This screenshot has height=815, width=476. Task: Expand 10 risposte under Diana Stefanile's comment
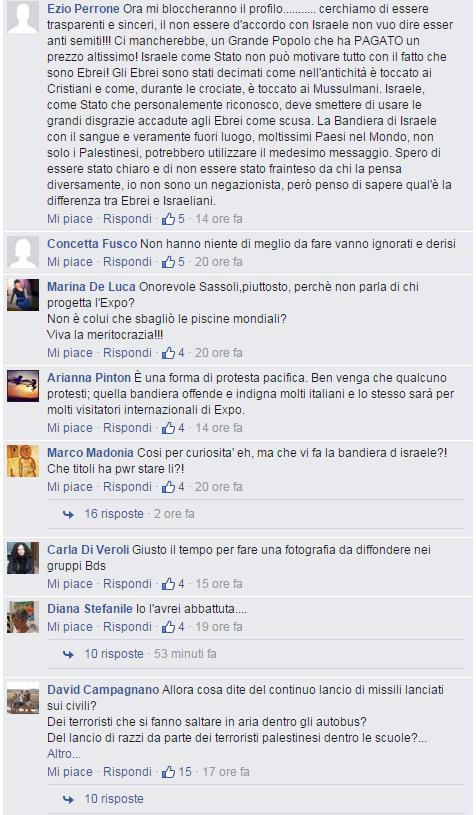[x=114, y=654]
